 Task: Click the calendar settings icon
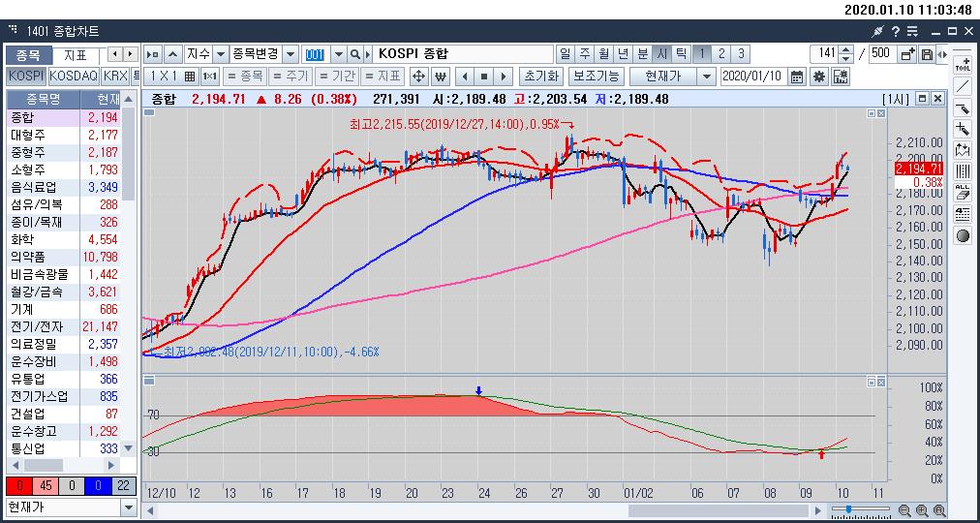(x=841, y=77)
